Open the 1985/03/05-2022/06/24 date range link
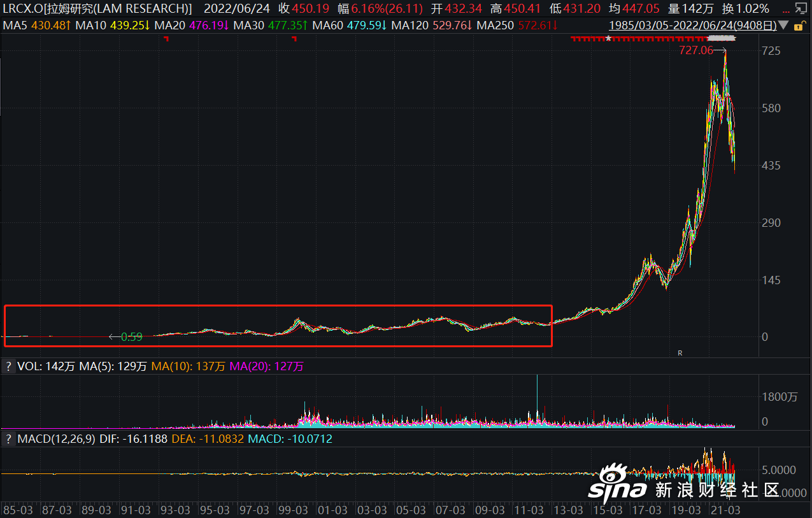 [x=693, y=26]
